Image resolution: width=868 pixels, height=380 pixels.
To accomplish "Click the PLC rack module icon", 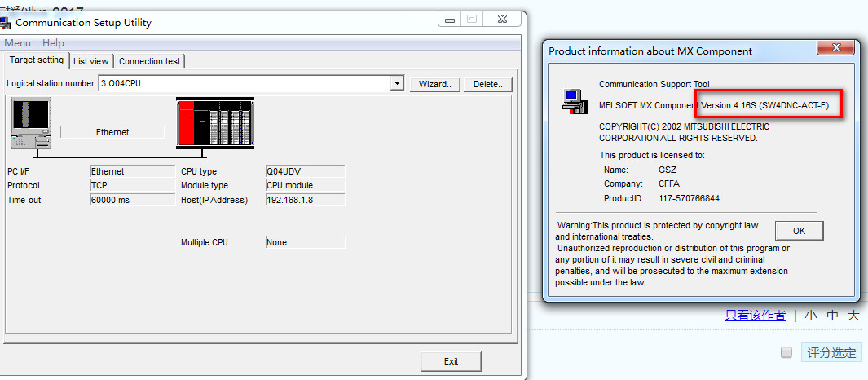I will (x=215, y=123).
